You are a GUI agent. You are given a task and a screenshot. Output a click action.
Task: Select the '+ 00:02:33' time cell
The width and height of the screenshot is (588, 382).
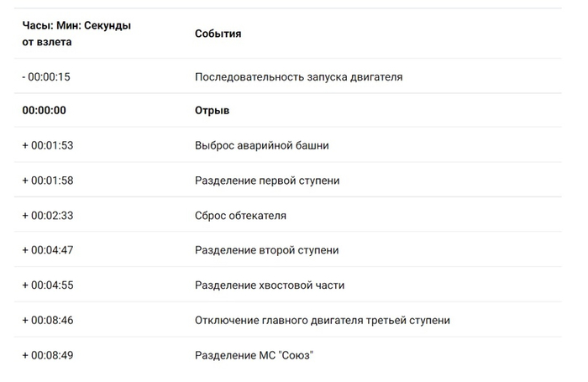tap(48, 215)
